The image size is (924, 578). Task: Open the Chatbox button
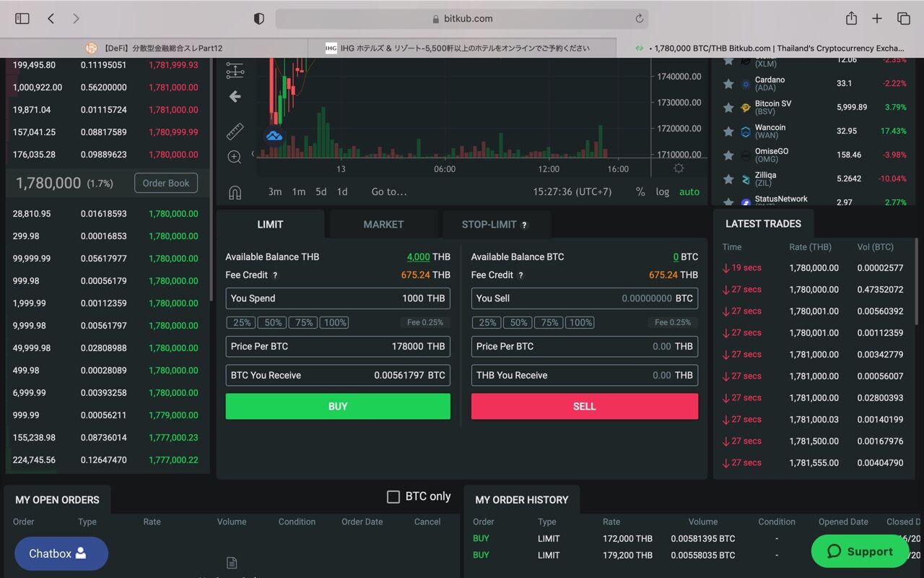61,553
